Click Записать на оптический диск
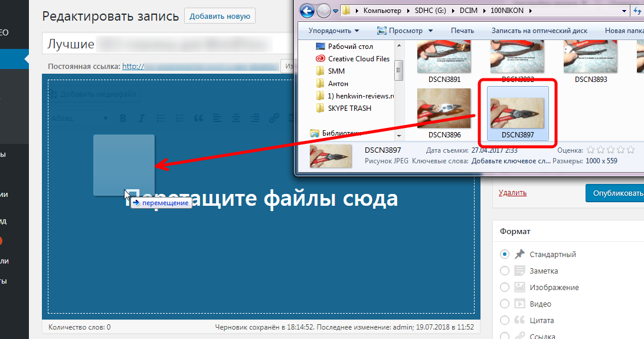 tap(540, 31)
